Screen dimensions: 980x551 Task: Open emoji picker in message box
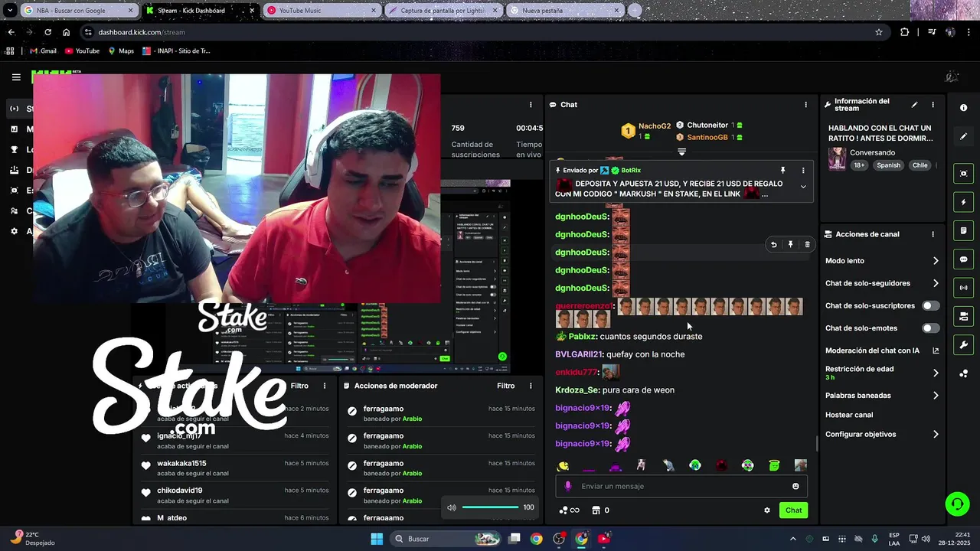795,486
